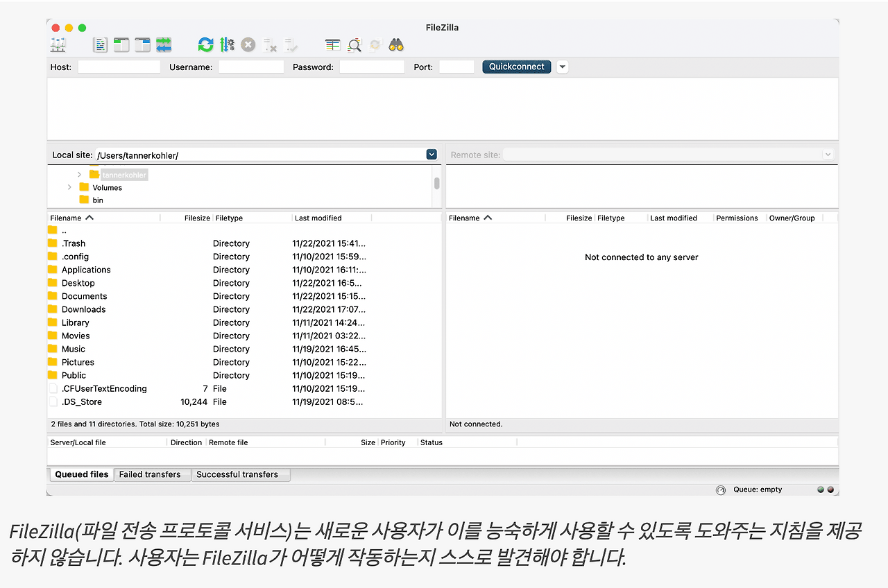Select the Port field

[x=456, y=67]
